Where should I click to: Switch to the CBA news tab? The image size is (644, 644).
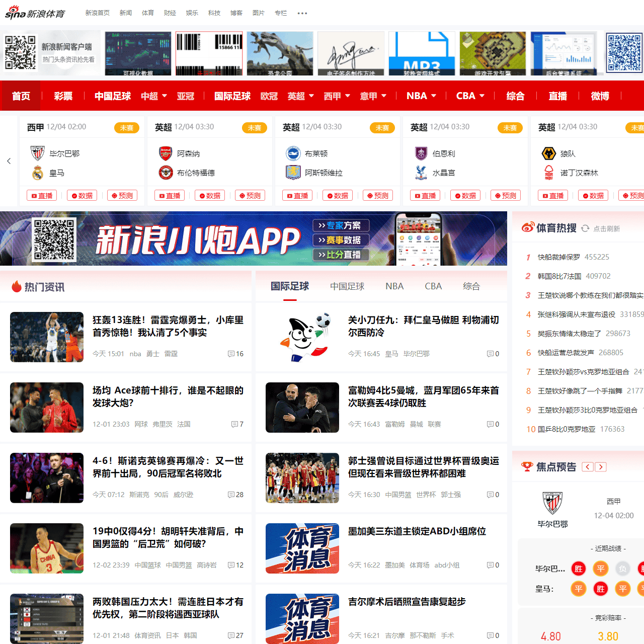click(433, 286)
